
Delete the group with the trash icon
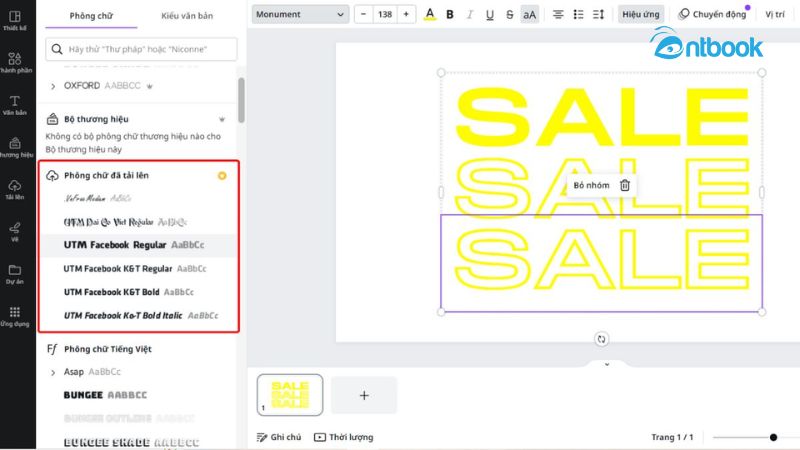click(x=625, y=185)
